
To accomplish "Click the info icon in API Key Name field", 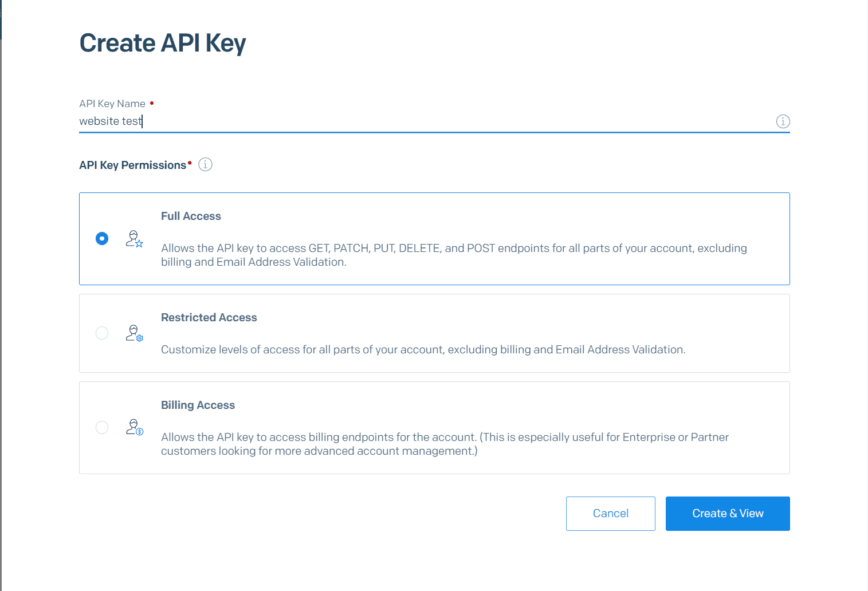I will coord(783,121).
